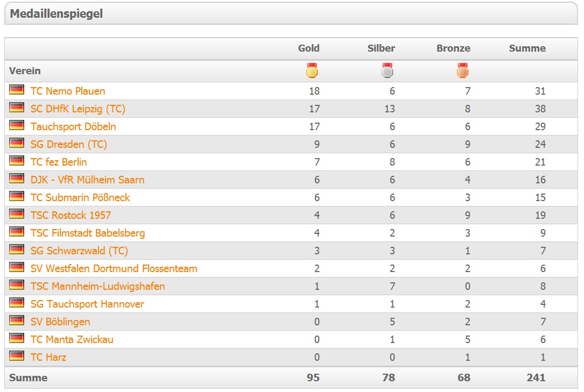Click the flag beside TC fez Berlin
This screenshot has height=392, width=584.
point(17,161)
